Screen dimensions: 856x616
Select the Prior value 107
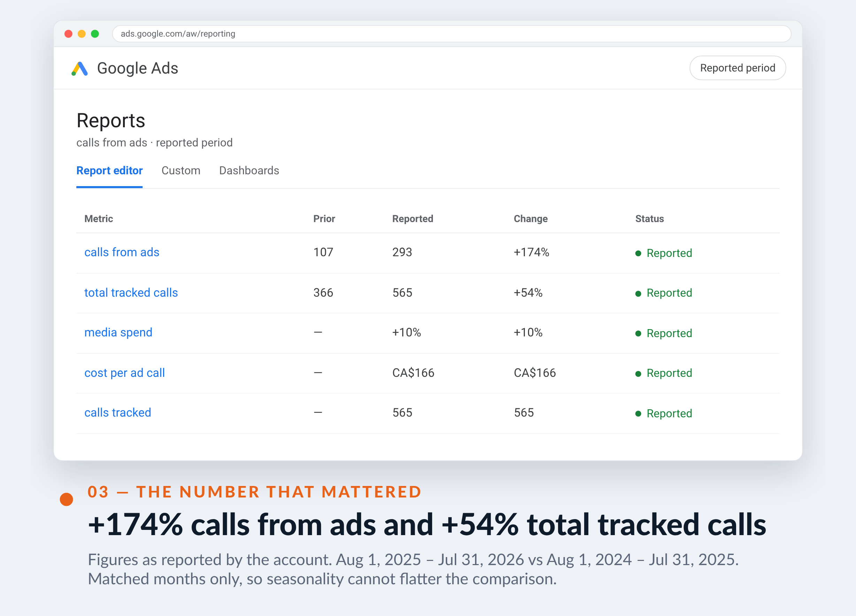[x=323, y=252]
